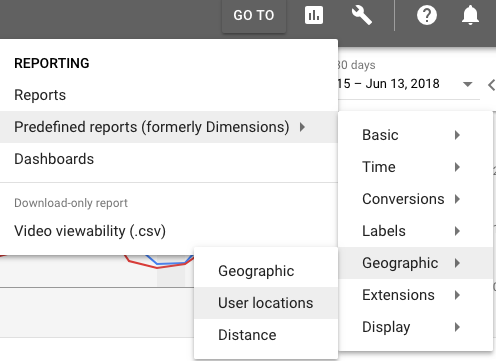Open the GO TO search button
496x361 pixels.
pyautogui.click(x=254, y=16)
